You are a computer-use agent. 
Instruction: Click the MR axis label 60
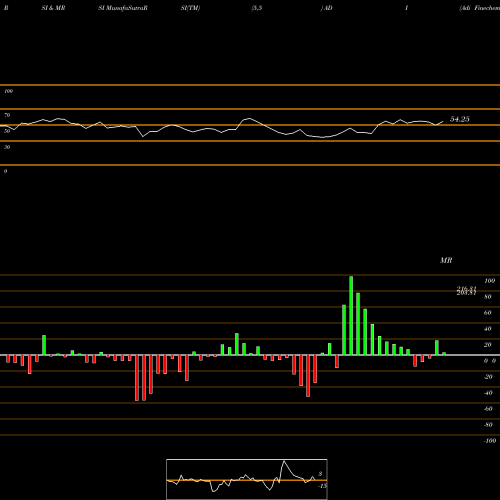(x=488, y=313)
